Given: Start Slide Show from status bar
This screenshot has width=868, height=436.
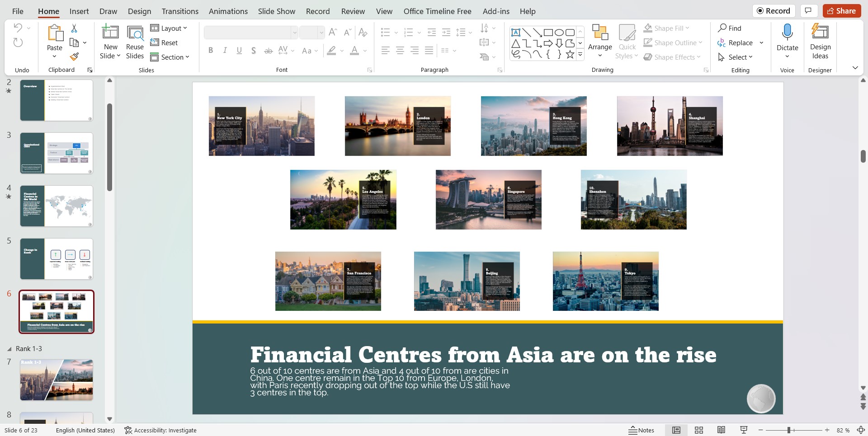Looking at the screenshot, I should pos(744,430).
